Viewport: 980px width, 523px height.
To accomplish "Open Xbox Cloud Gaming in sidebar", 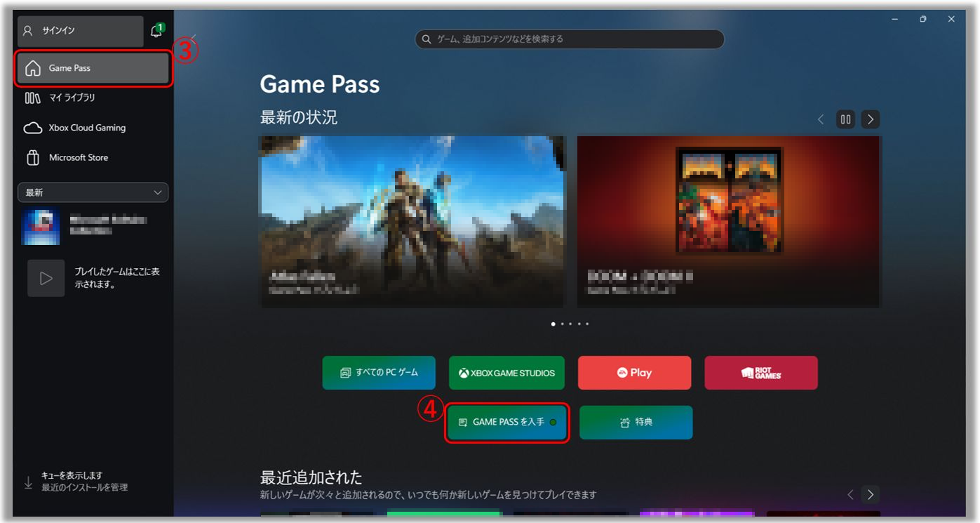I will (x=93, y=128).
